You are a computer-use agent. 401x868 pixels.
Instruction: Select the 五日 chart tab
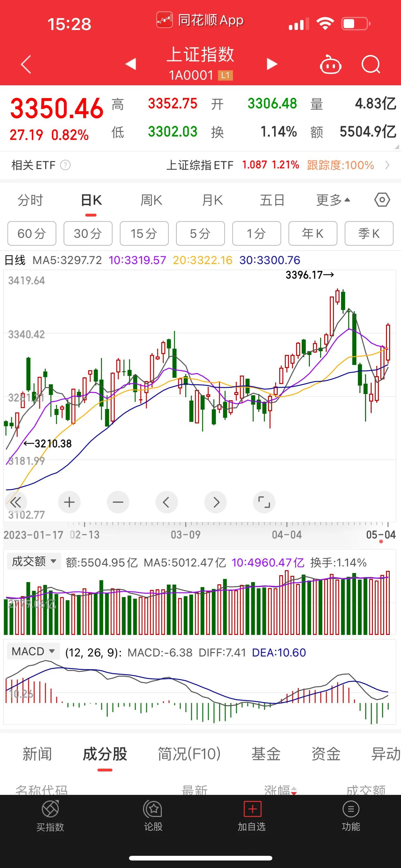coord(272,200)
